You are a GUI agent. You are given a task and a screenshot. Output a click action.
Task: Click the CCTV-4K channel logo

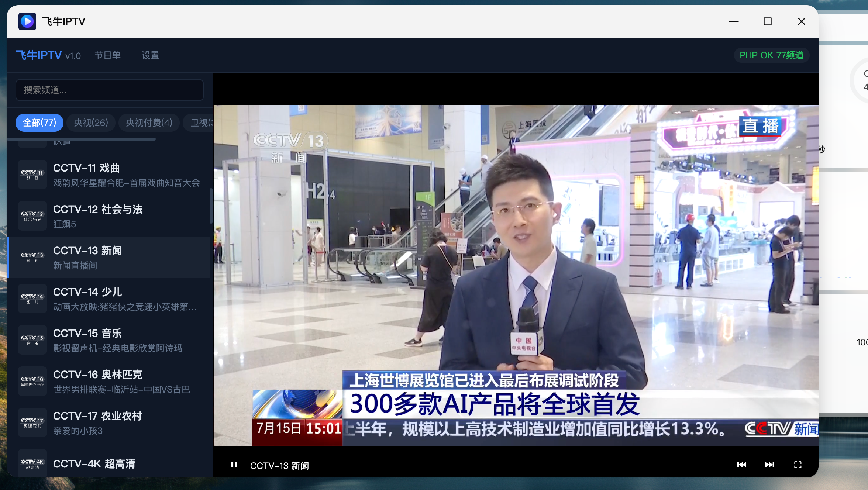click(32, 463)
